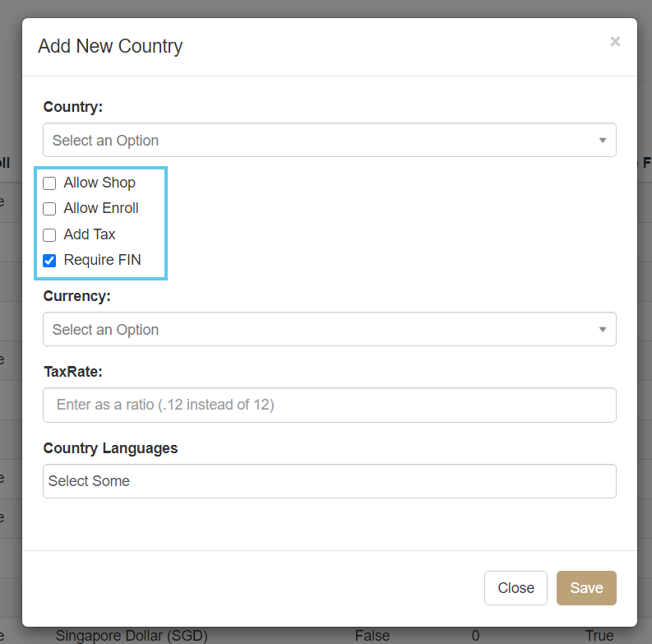Click the "Allow Shop" label text
The image size is (652, 644).
pos(99,183)
